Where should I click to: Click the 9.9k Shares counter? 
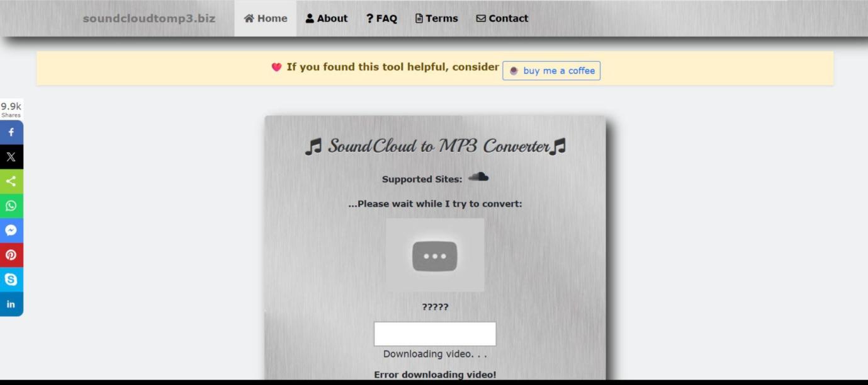[11, 110]
